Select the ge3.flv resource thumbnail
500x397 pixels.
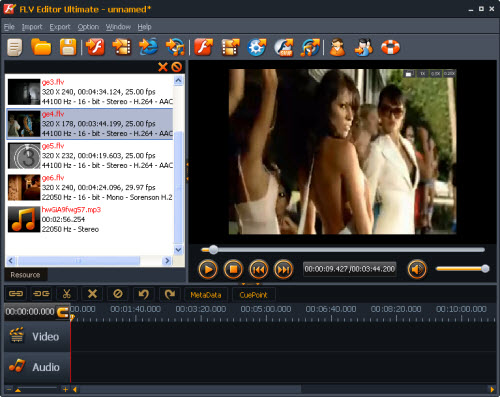pos(24,92)
